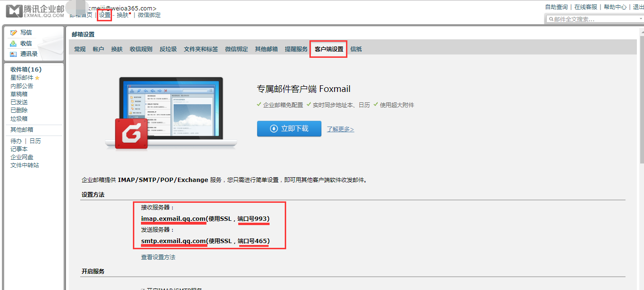
Task: Switch to the 信纸 tab
Action: (x=356, y=49)
